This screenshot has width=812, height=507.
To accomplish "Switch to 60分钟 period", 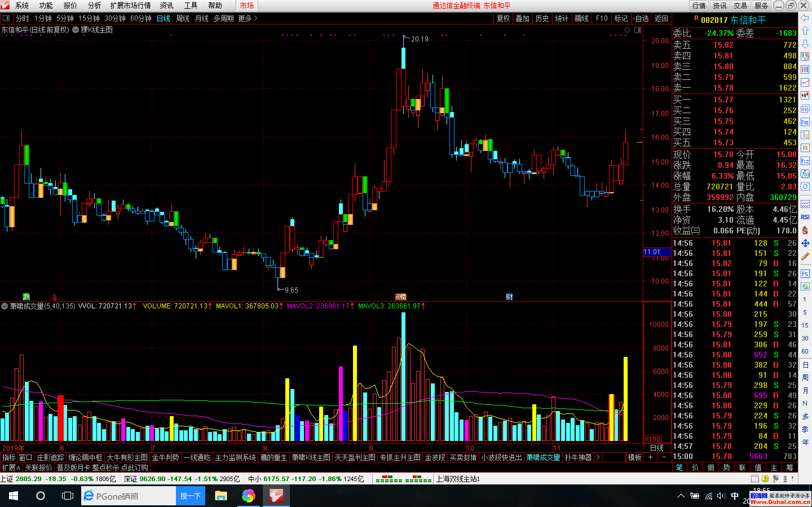I will (141, 18).
